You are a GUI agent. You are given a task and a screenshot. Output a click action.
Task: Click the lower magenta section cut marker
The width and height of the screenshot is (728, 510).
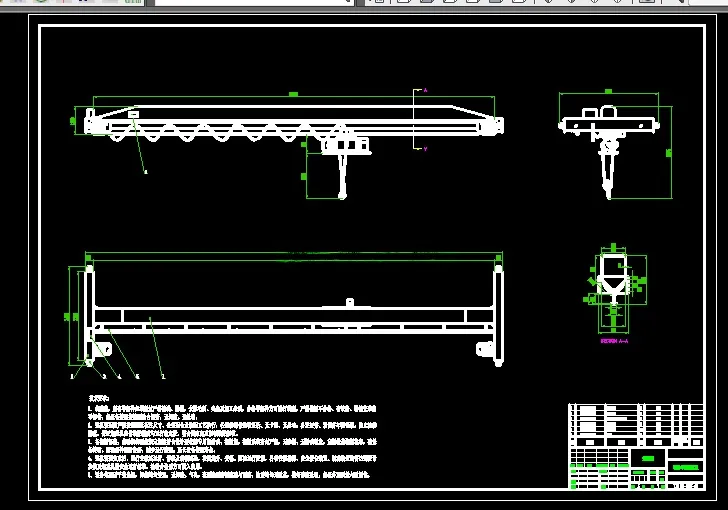[x=425, y=149]
